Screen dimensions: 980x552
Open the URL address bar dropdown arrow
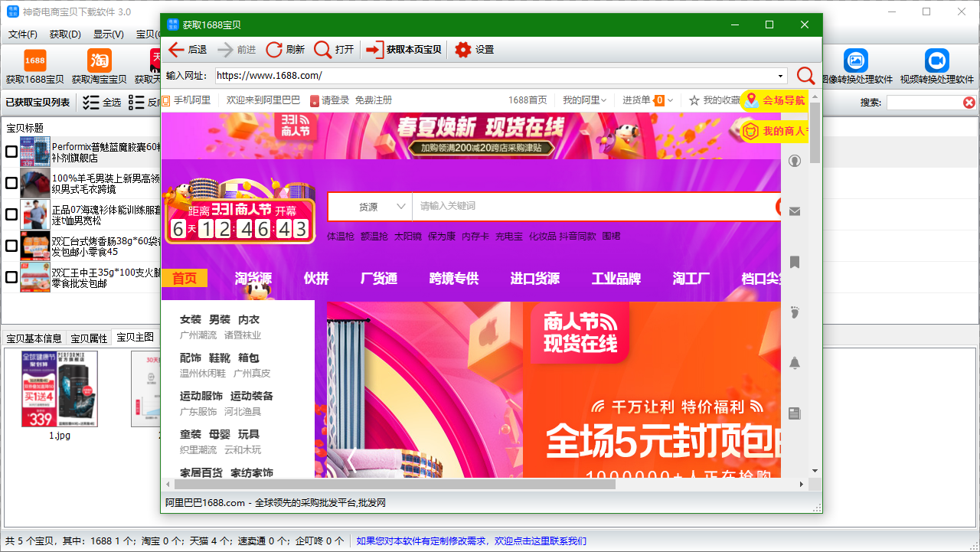tap(782, 77)
